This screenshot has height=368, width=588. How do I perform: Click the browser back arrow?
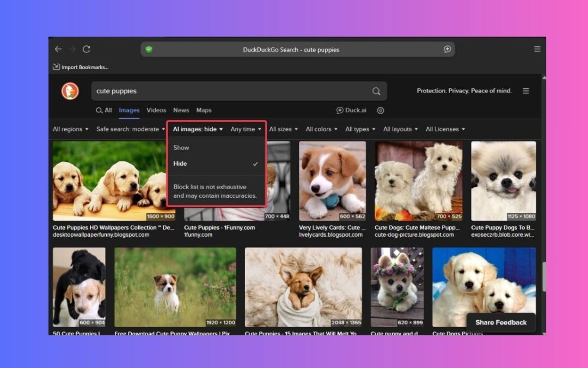pos(58,49)
